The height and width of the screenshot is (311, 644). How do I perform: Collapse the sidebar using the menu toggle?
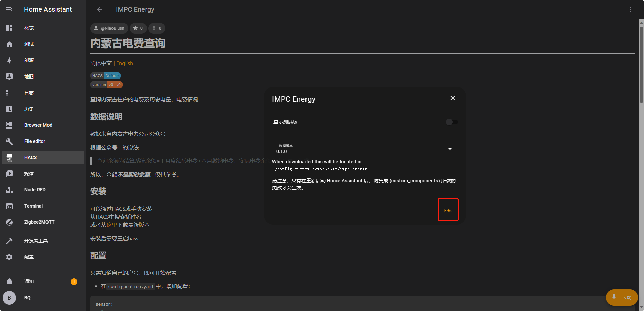click(9, 9)
